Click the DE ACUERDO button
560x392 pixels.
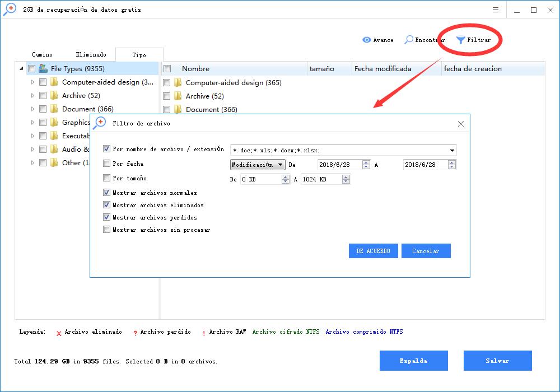[x=373, y=251]
